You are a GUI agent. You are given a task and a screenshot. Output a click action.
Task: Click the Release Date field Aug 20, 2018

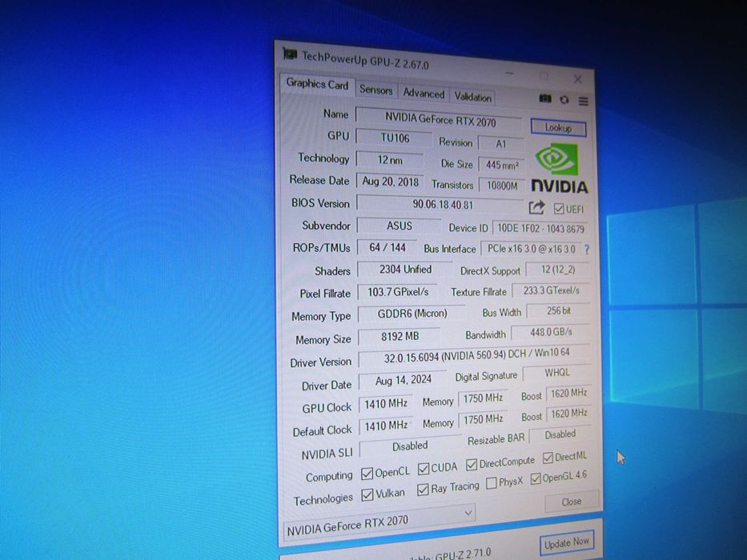click(x=390, y=182)
